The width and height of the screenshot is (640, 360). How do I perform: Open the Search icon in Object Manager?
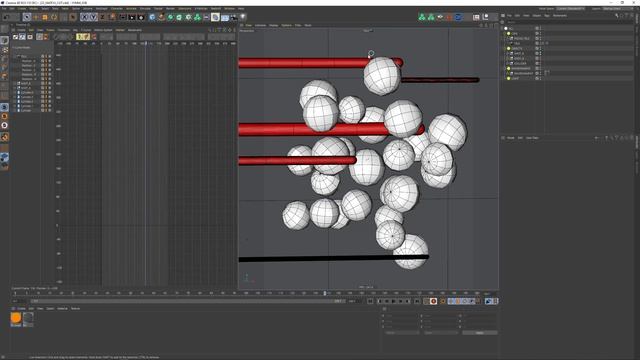616,16
